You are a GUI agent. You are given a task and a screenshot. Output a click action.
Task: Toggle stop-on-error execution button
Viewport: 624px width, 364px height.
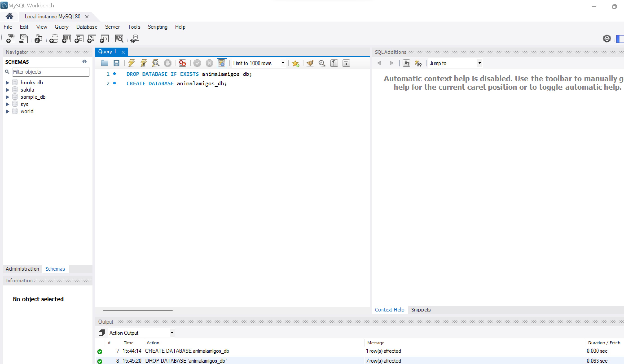point(182,63)
